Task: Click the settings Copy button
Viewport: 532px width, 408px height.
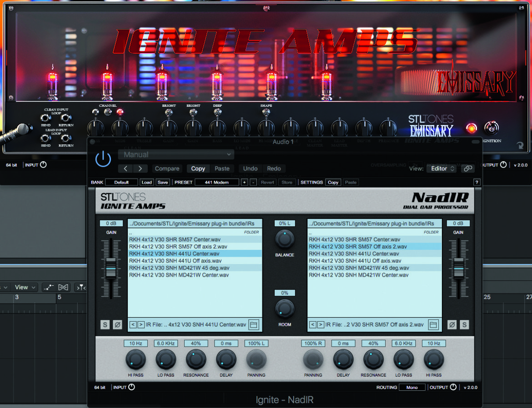Action: (x=333, y=183)
